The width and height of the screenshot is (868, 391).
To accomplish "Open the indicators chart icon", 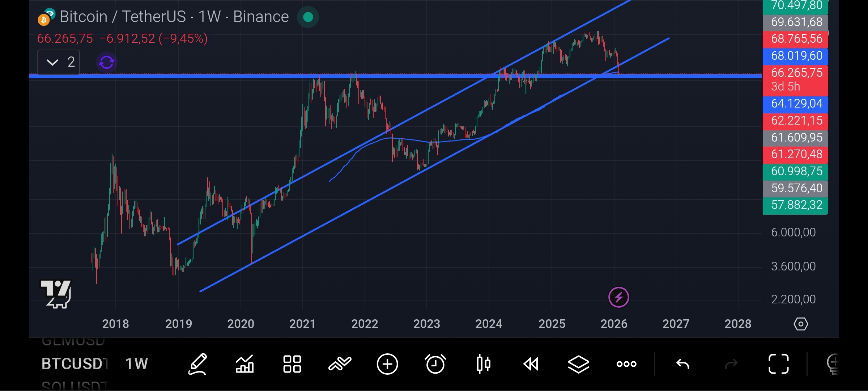I will pyautogui.click(x=245, y=364).
